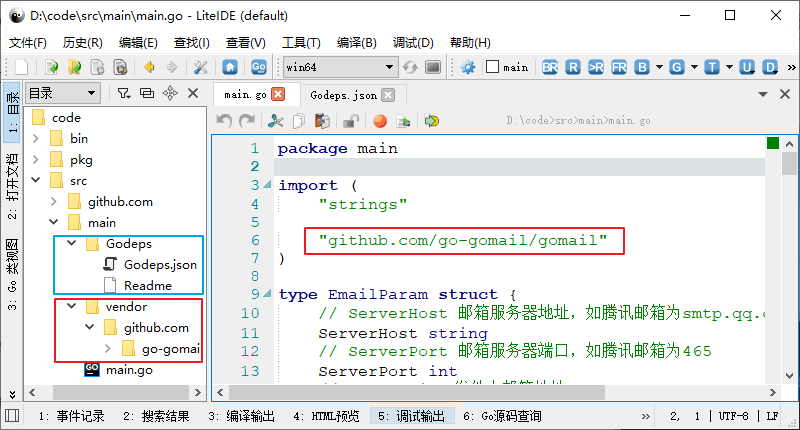Click the U toolbar icon
This screenshot has height=430, width=800.
tap(747, 67)
